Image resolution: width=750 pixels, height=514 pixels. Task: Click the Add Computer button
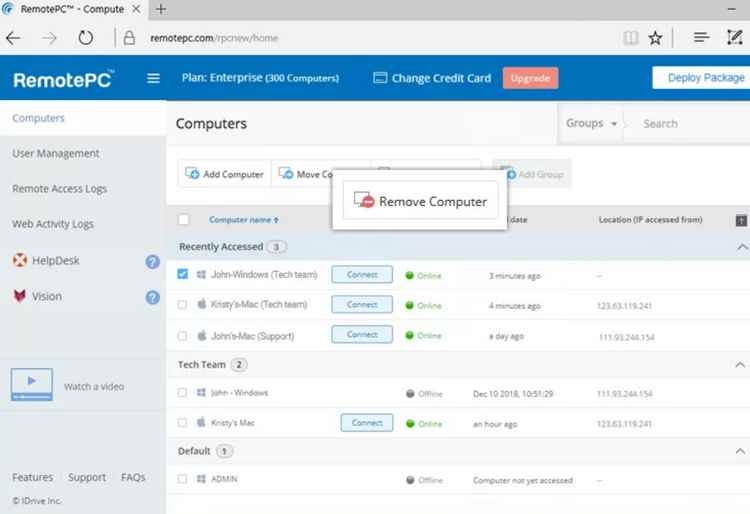pos(224,174)
